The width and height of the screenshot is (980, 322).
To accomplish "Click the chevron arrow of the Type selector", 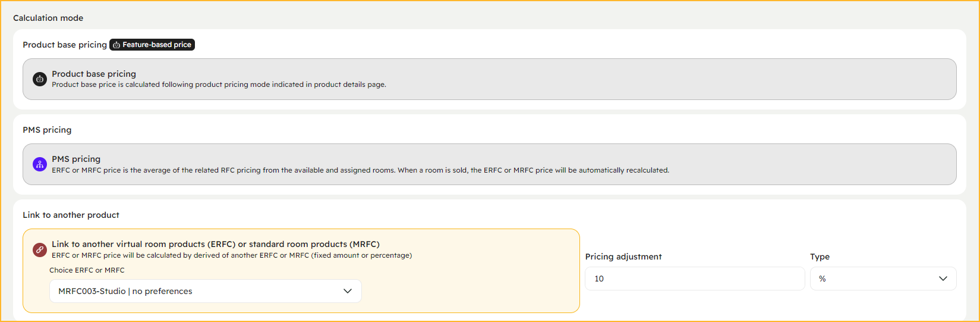I will point(943,279).
